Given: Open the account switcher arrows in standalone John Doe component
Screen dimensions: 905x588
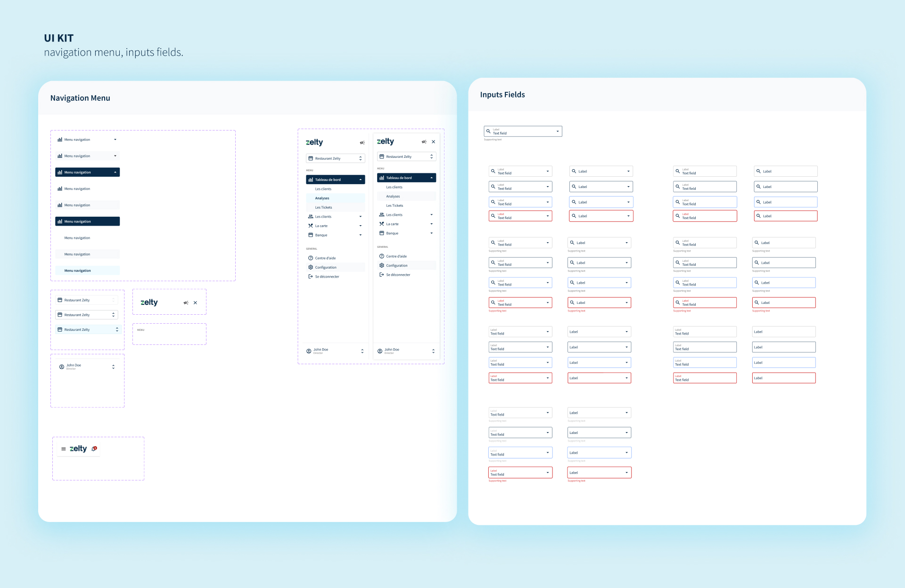Looking at the screenshot, I should pos(113,367).
